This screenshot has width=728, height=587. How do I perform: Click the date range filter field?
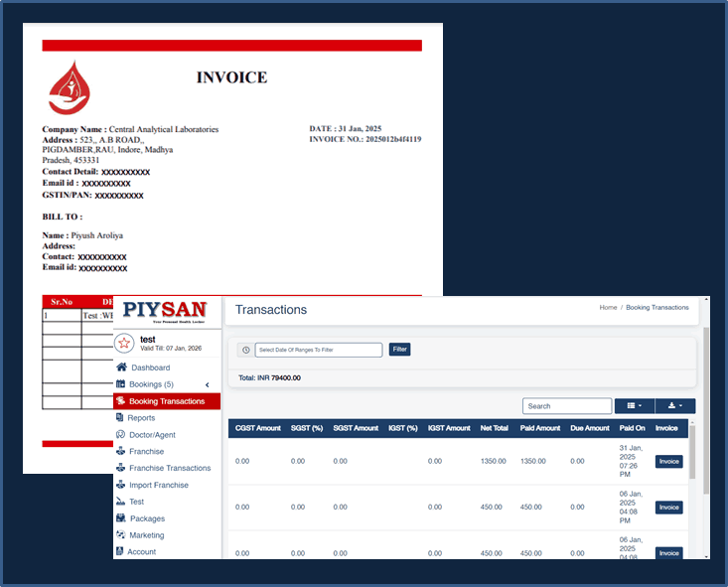tap(319, 350)
